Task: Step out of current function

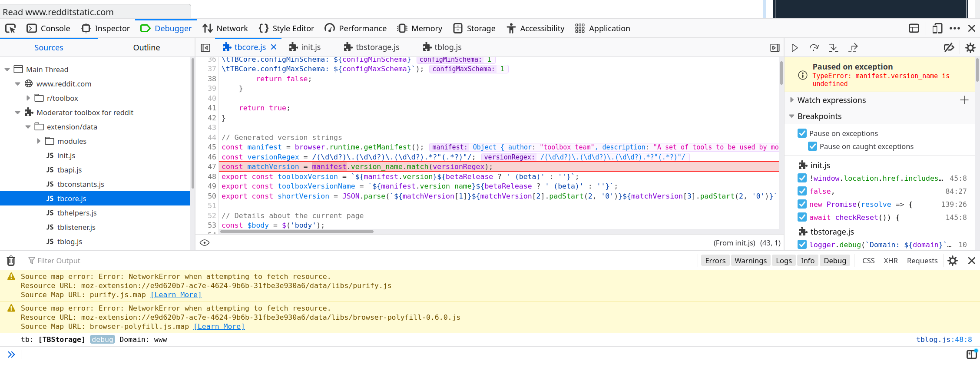Action: tap(853, 48)
